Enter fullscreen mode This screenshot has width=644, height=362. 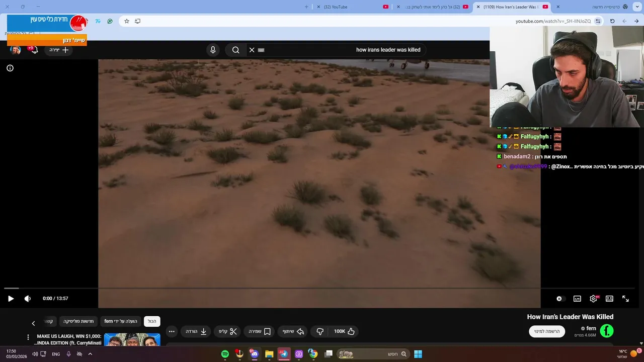625,299
